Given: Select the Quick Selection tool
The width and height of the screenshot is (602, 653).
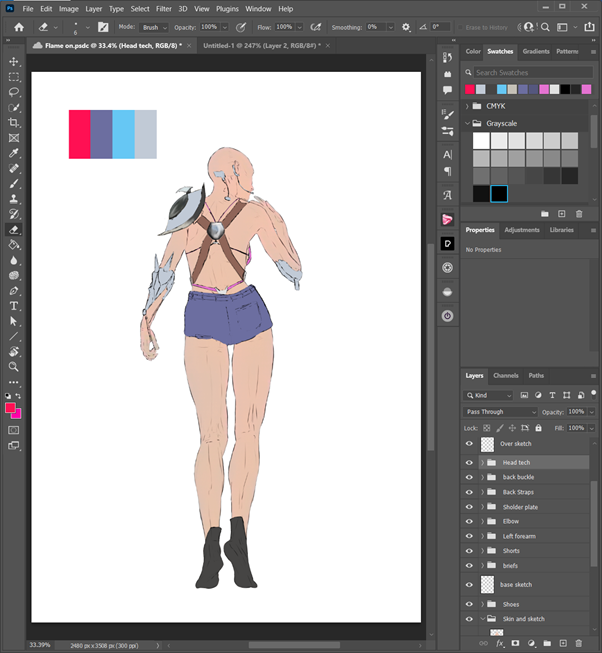Looking at the screenshot, I should (14, 107).
